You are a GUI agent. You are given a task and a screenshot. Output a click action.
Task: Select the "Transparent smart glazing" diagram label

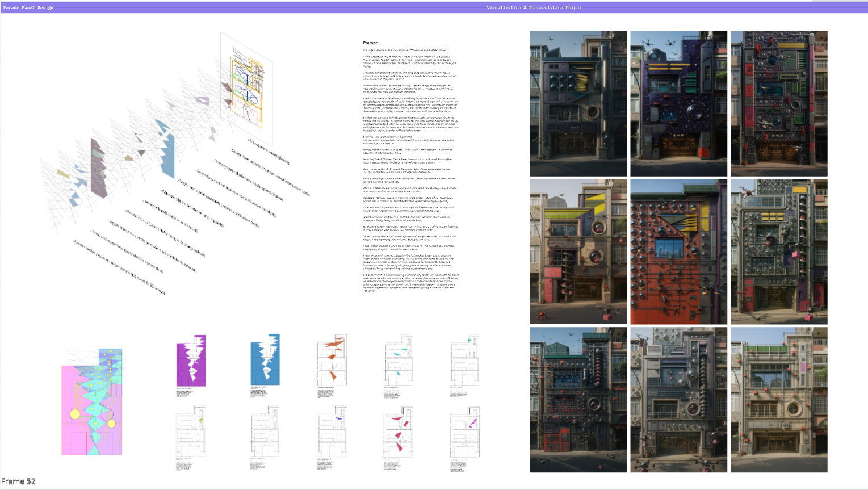[268, 152]
